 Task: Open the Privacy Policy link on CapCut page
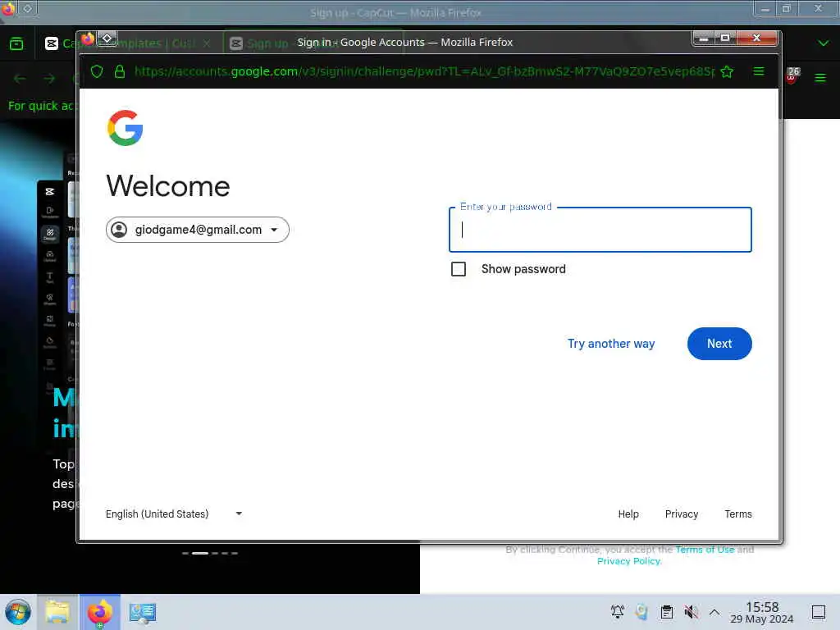(629, 561)
